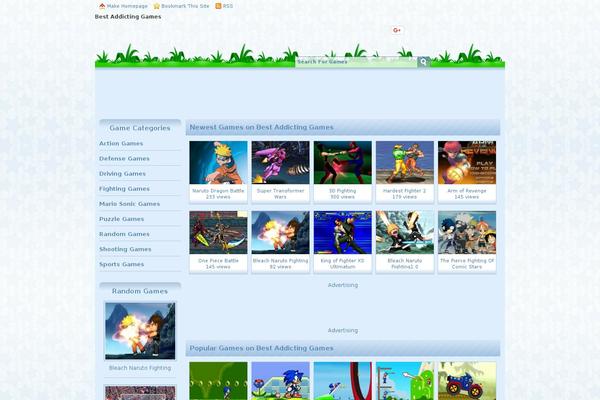This screenshot has height=400, width=600.
Task: Open the Bleach Naruto Fighting2.0 thumbnail
Action: coord(405,232)
